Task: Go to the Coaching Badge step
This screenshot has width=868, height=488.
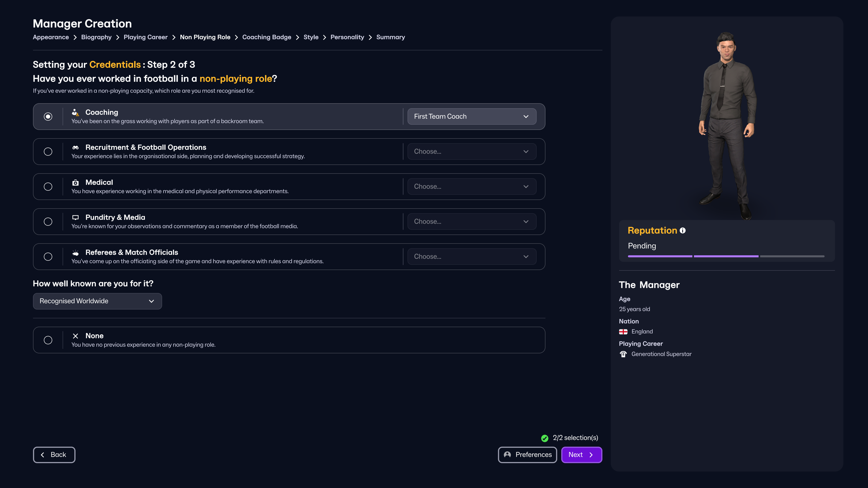Action: (267, 37)
